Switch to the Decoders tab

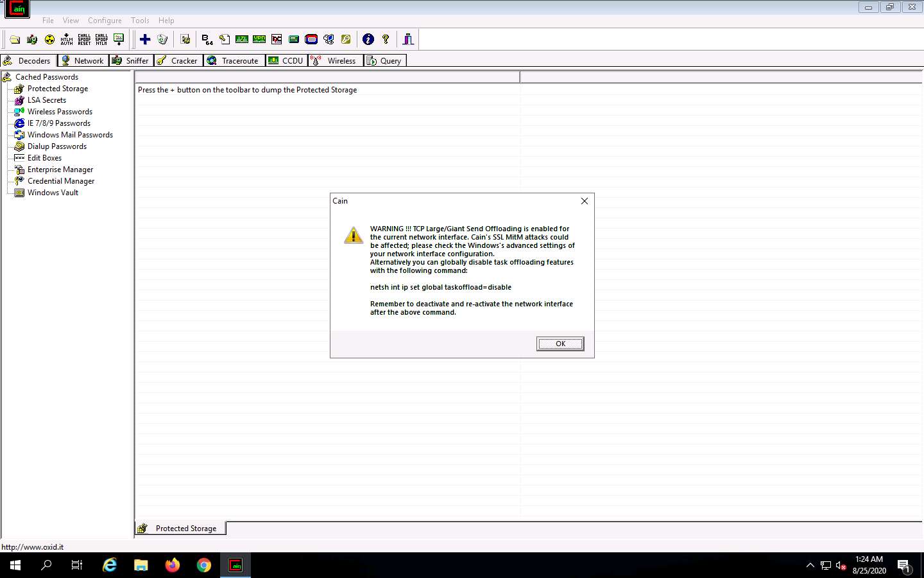pyautogui.click(x=28, y=60)
